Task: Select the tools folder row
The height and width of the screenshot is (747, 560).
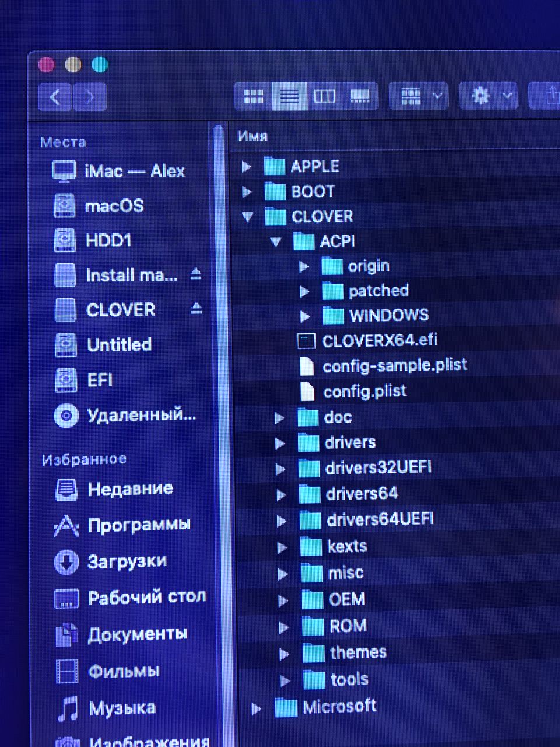Action: click(x=398, y=679)
